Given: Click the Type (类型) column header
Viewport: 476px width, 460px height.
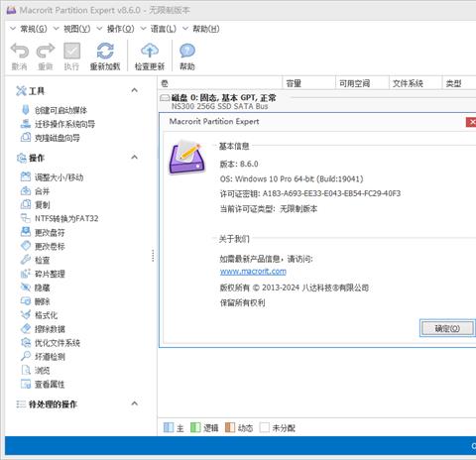Looking at the screenshot, I should tap(459, 83).
